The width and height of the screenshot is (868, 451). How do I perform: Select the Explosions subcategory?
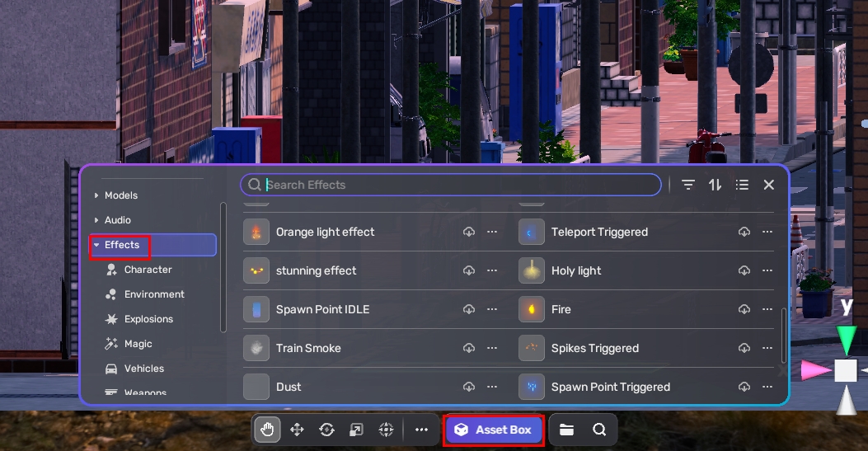pos(148,319)
